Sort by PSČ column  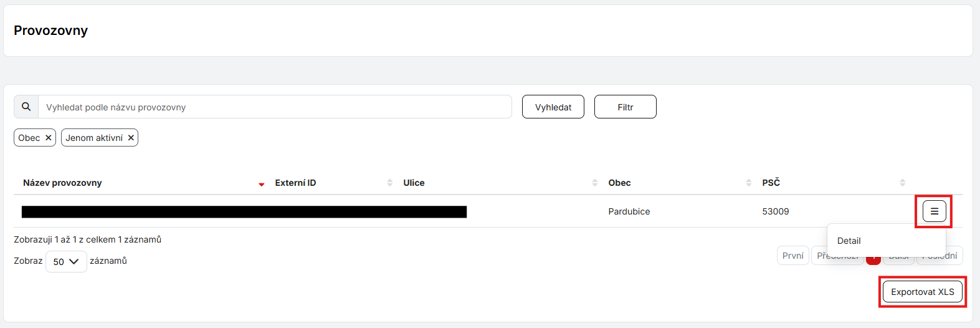[x=902, y=183]
